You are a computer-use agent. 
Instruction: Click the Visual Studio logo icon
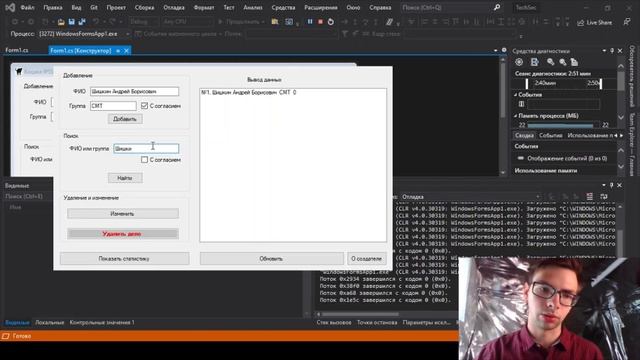(10, 7)
